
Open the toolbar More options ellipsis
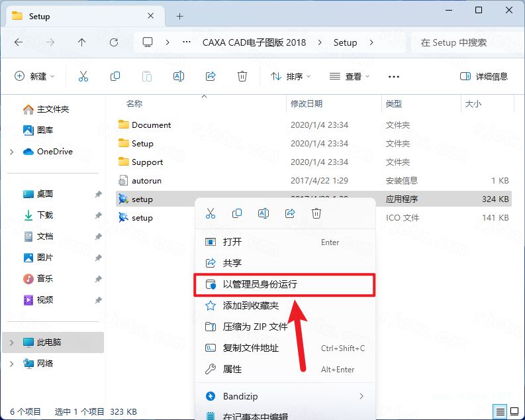coord(394,77)
